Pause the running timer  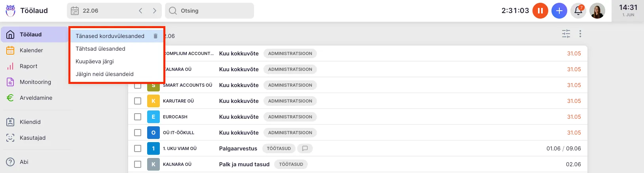click(540, 11)
